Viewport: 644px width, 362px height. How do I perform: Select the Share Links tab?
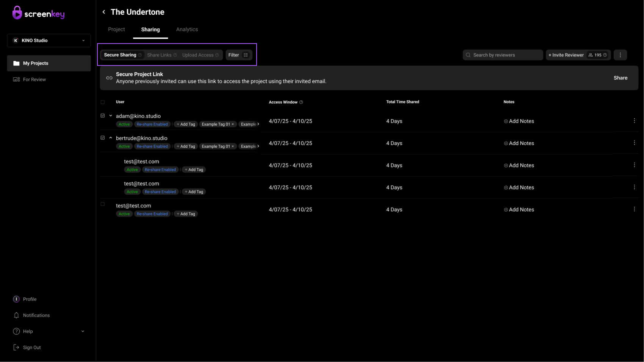(x=159, y=55)
